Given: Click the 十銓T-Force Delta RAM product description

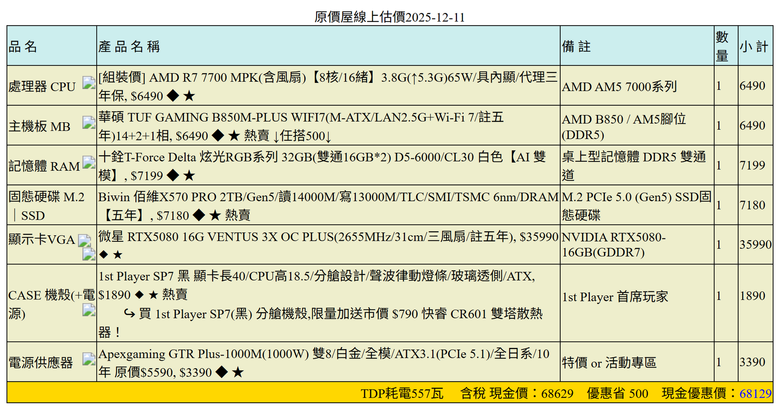Looking at the screenshot, I should tap(322, 166).
